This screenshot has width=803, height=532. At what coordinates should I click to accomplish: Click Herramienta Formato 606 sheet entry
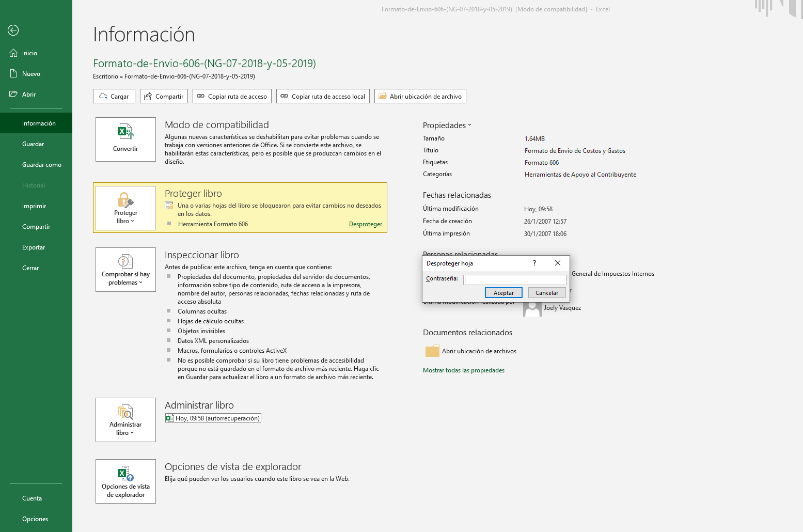pos(213,224)
